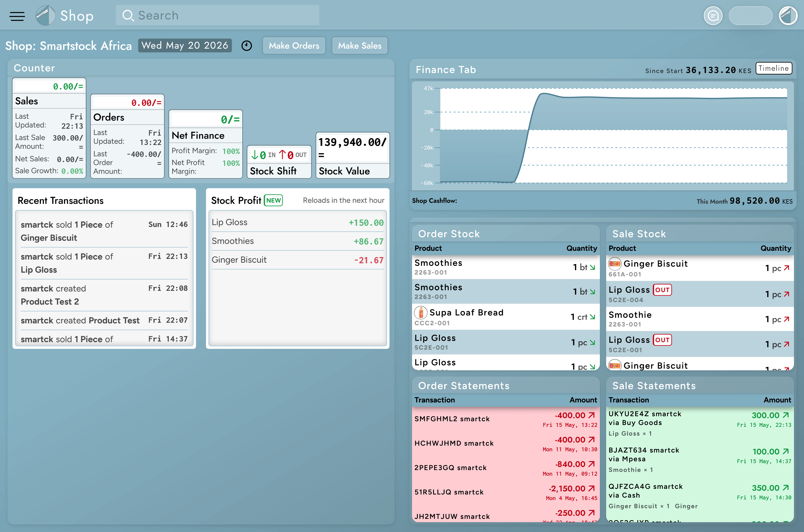
Task: Open Fri 22:07 Product Test transaction
Action: tap(104, 320)
